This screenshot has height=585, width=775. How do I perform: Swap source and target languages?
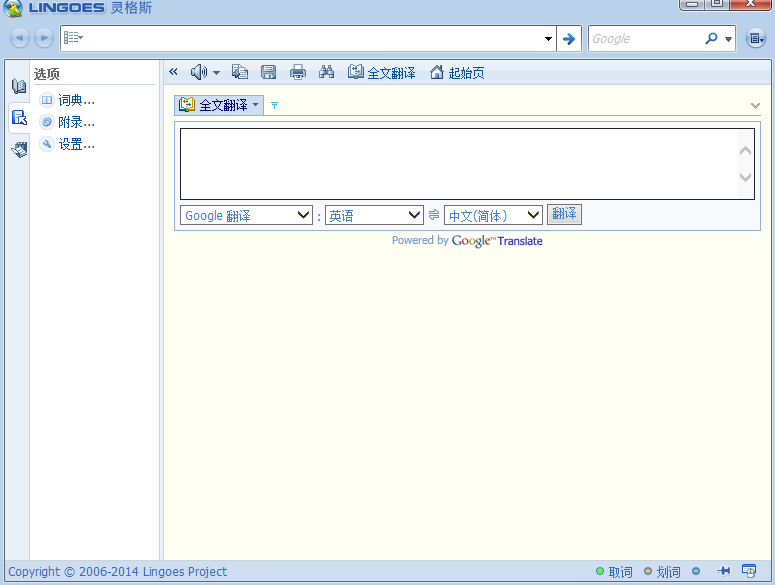point(434,215)
